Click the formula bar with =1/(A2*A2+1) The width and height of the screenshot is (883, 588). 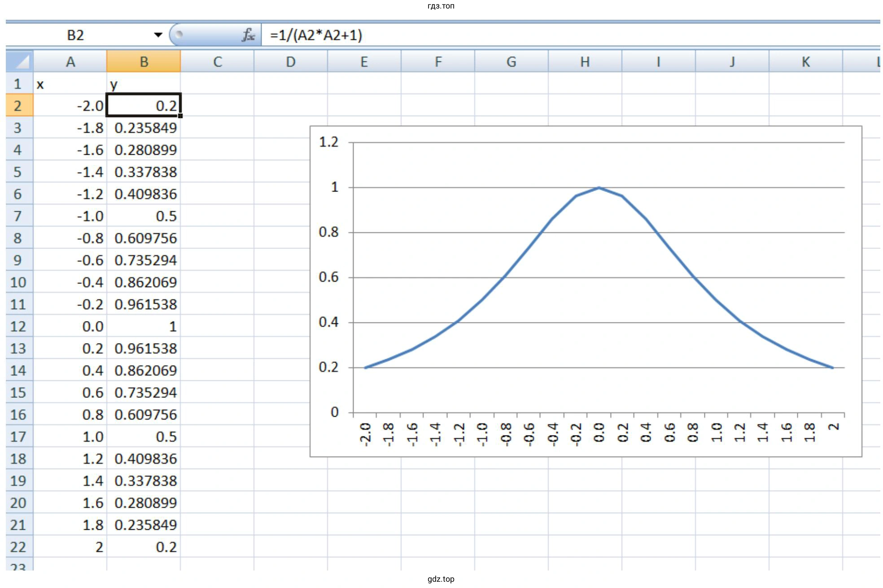tap(570, 35)
